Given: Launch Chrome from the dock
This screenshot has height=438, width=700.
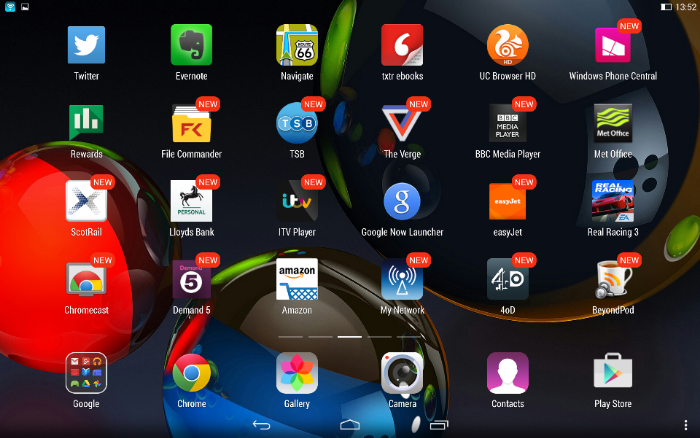Looking at the screenshot, I should (192, 373).
